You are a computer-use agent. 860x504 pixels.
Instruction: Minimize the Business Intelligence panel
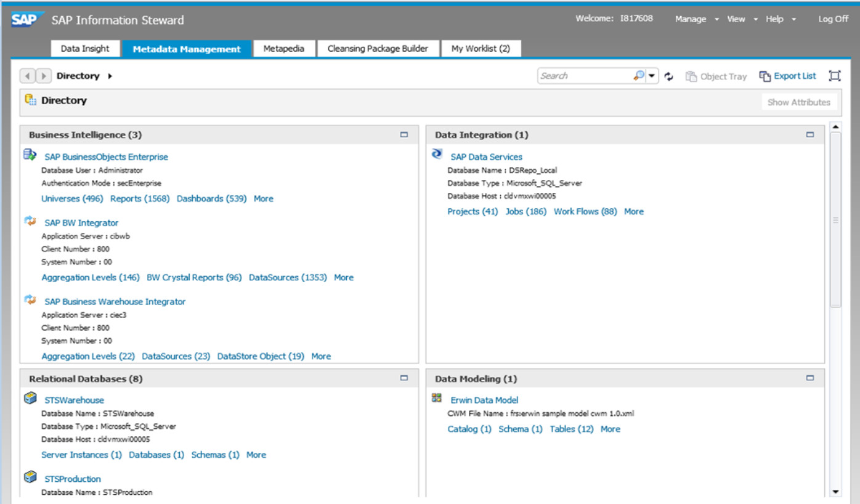pyautogui.click(x=404, y=134)
